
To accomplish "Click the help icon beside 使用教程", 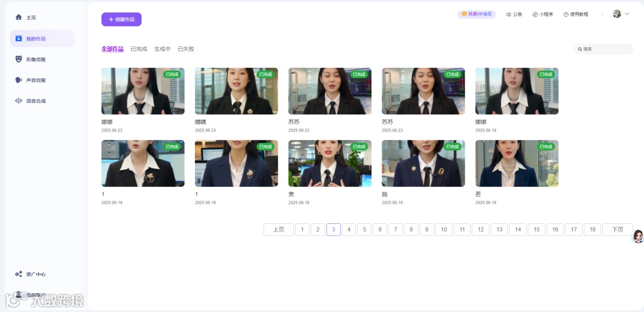I will 566,14.
